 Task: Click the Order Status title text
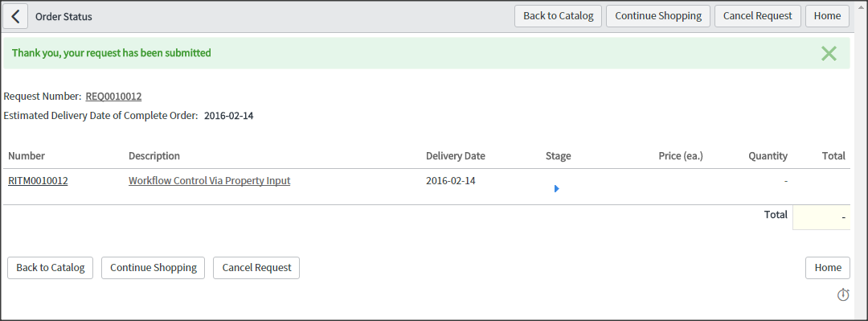63,17
